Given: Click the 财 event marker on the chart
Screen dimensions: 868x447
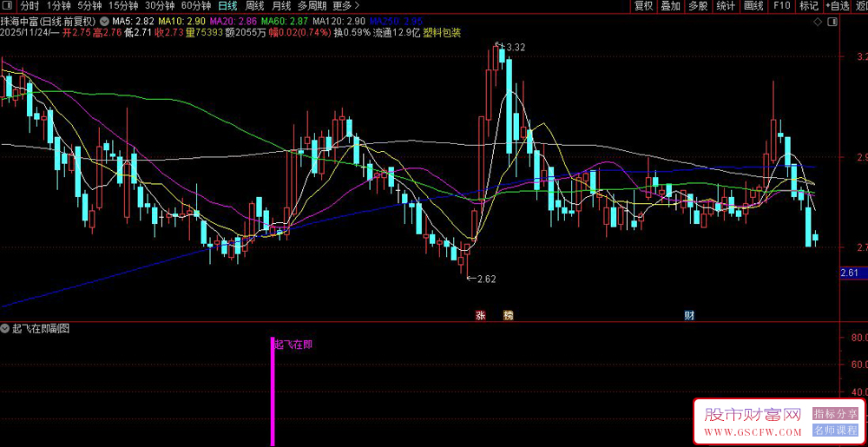Looking at the screenshot, I should click(x=689, y=315).
